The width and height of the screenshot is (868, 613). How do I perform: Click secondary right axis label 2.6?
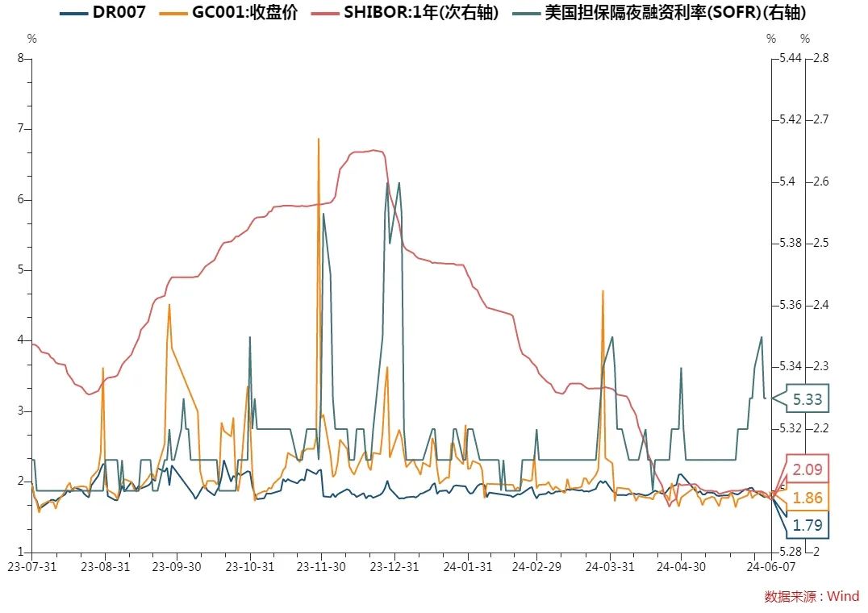(821, 181)
